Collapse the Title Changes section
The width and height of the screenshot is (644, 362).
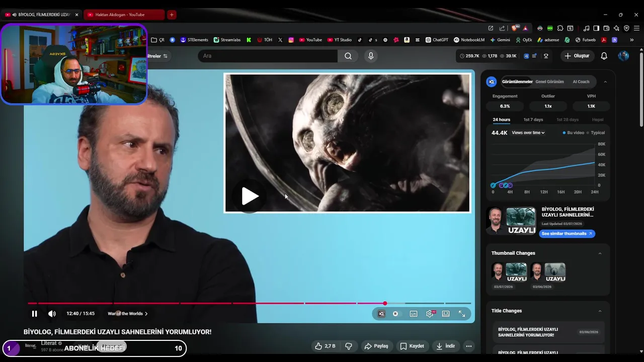click(x=600, y=311)
